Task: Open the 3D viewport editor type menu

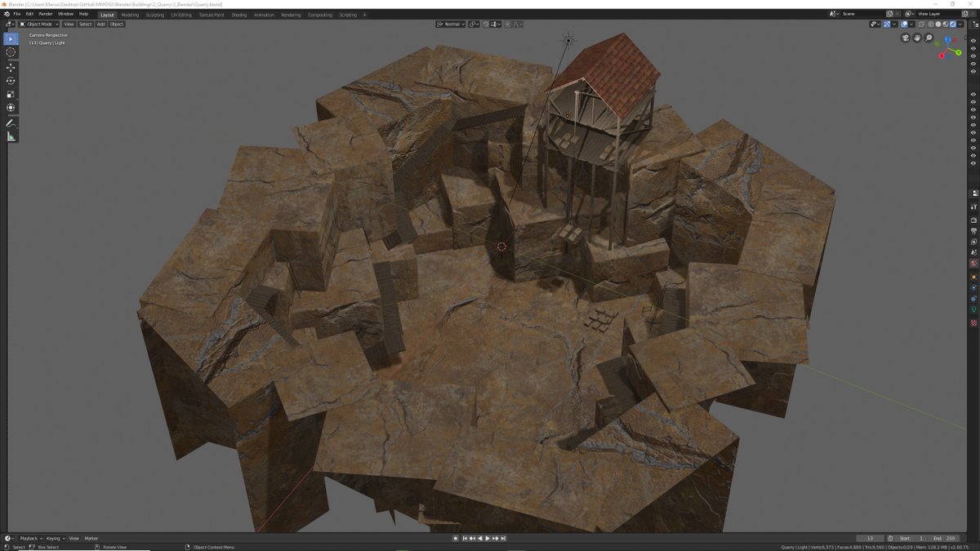Action: point(9,24)
